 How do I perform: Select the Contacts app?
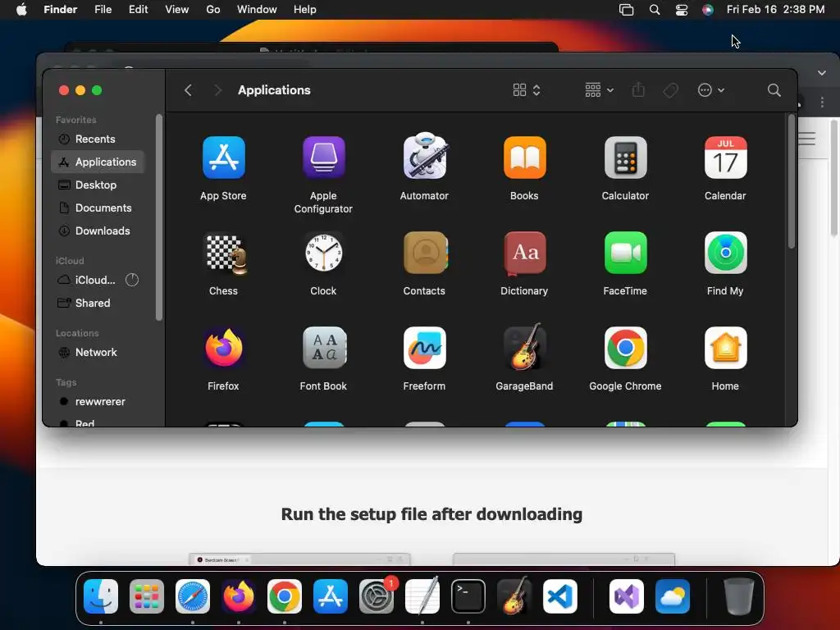[x=424, y=253]
